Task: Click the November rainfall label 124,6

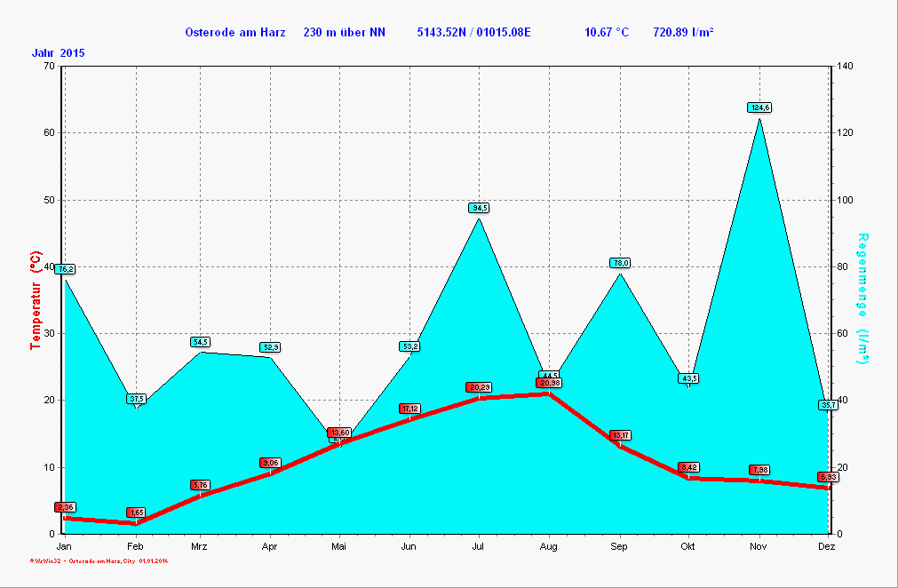Action: (x=759, y=107)
